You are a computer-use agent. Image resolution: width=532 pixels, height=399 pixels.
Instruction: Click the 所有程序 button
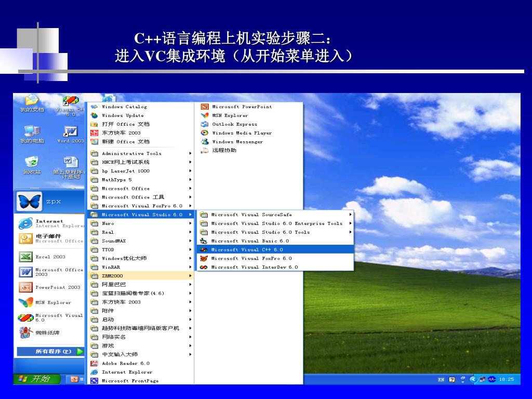pyautogui.click(x=50, y=352)
